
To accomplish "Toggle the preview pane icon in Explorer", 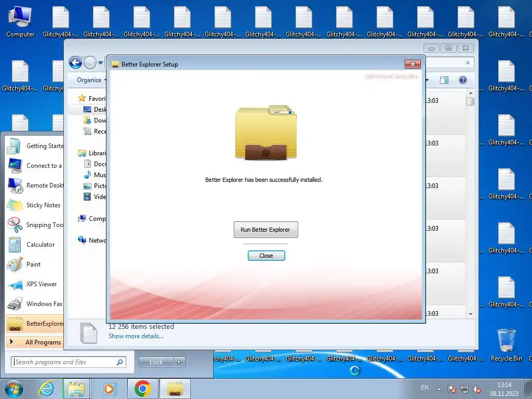I will point(444,80).
